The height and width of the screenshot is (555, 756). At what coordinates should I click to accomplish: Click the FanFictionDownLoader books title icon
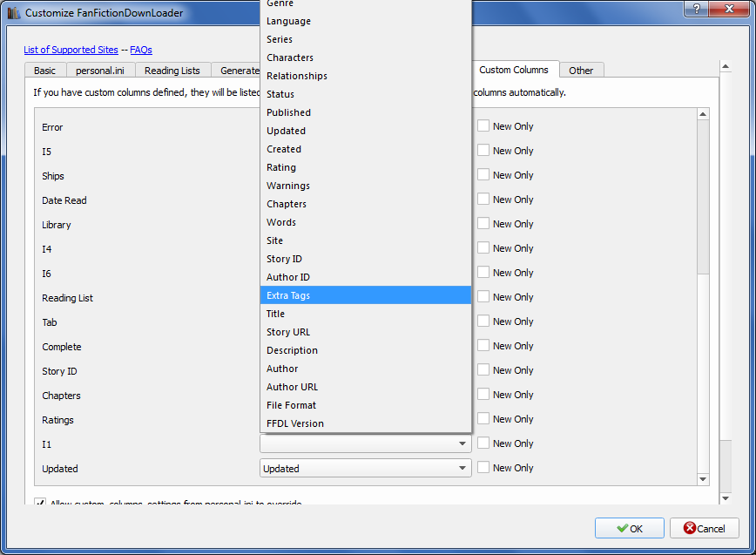click(x=14, y=12)
